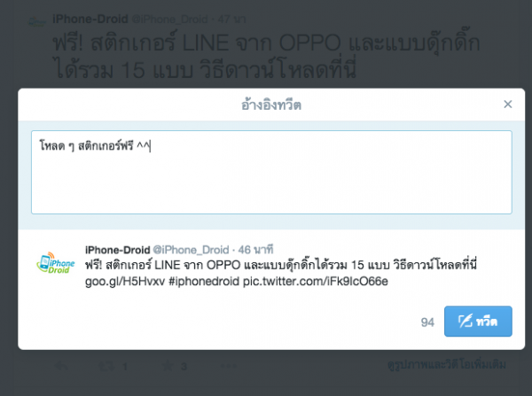
Task: Click the อ้างอิงทวีต dialog title
Action: (271, 105)
